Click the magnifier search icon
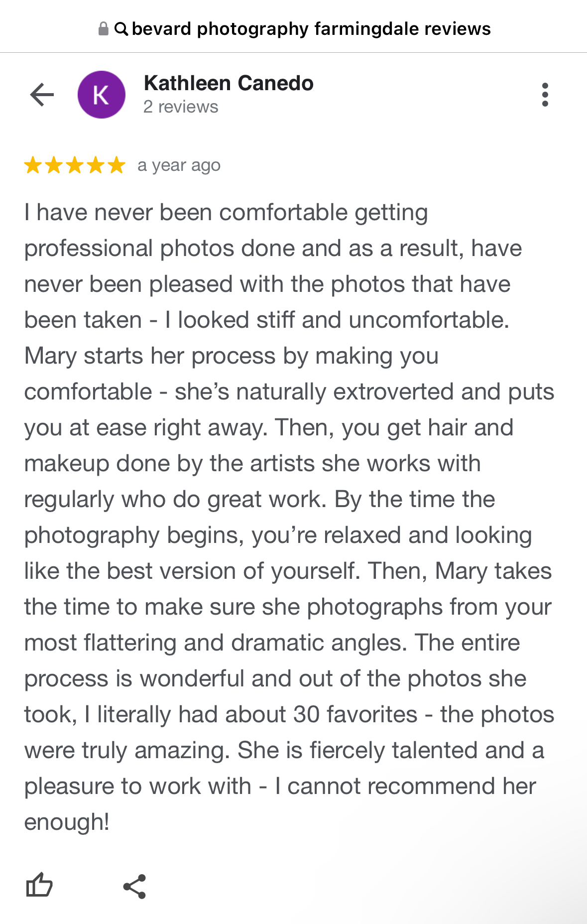Screen dimensions: 587x924 click(121, 29)
